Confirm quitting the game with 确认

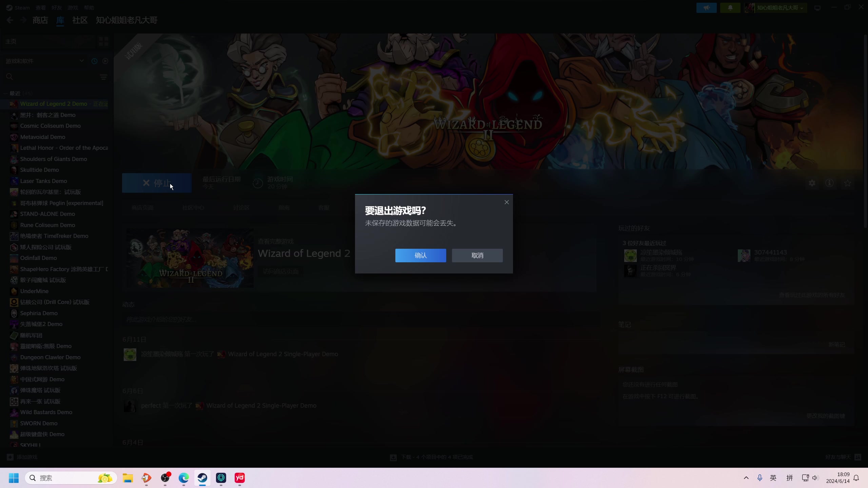point(420,255)
